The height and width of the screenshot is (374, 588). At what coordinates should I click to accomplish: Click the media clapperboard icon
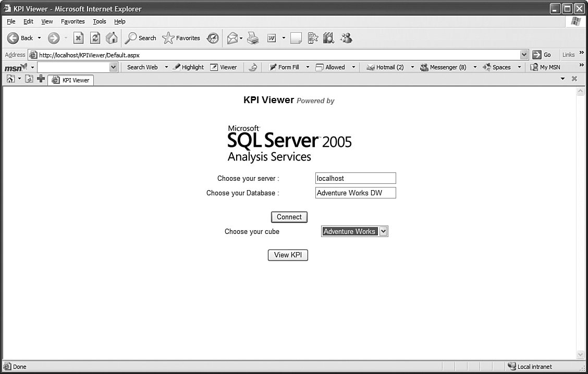(x=328, y=38)
